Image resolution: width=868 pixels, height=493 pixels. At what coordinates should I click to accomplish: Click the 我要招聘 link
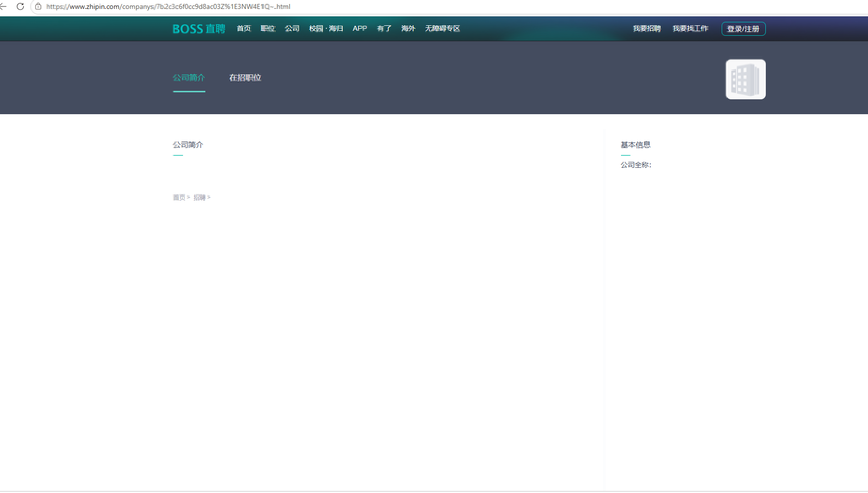[x=647, y=29]
